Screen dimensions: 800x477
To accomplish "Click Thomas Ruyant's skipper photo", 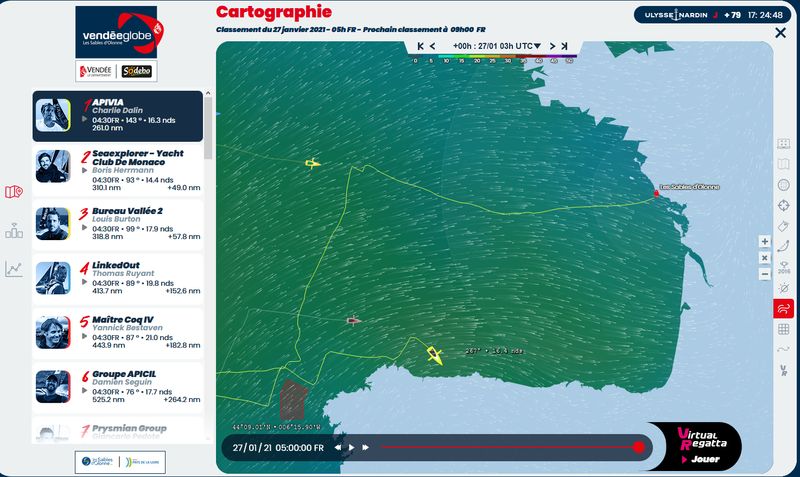I will 53,278.
